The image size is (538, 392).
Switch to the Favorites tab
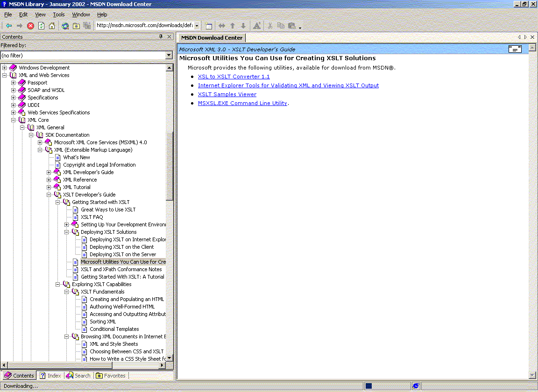pyautogui.click(x=111, y=376)
